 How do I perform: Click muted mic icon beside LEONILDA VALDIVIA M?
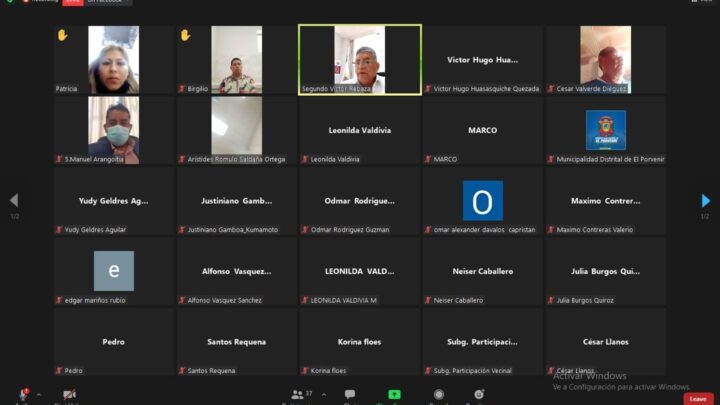click(x=305, y=300)
